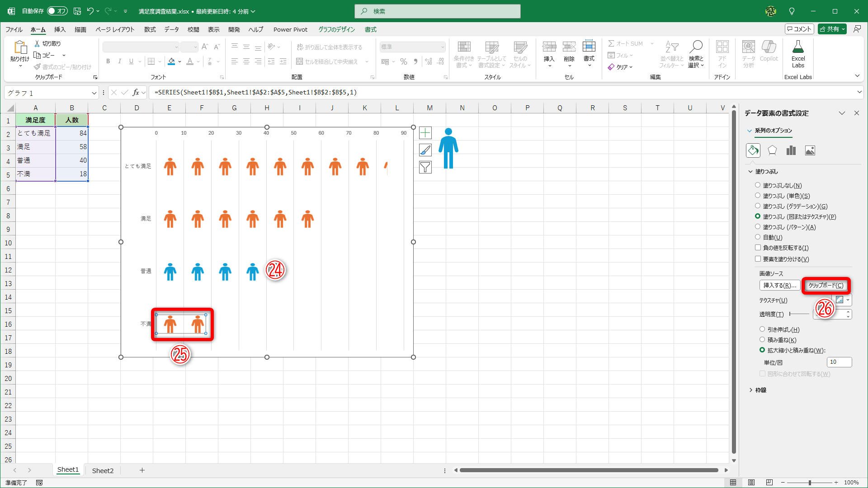The width and height of the screenshot is (868, 488).
Task: Enable 要素を塗り分ける checkbox
Action: 758,259
